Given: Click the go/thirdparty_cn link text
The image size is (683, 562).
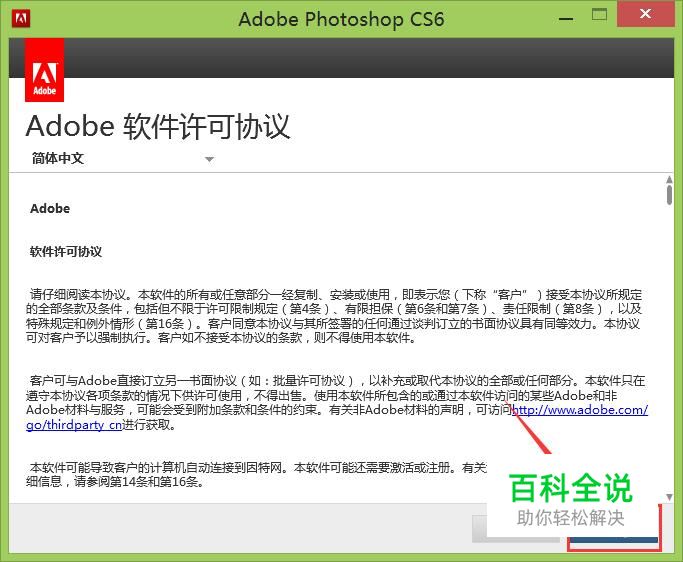Looking at the screenshot, I should (x=74, y=425).
